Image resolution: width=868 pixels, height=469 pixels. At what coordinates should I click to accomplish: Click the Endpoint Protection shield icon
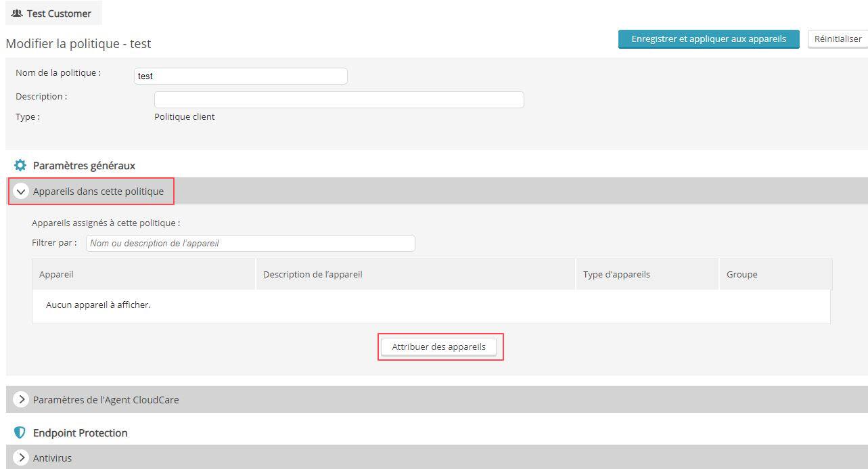20,433
